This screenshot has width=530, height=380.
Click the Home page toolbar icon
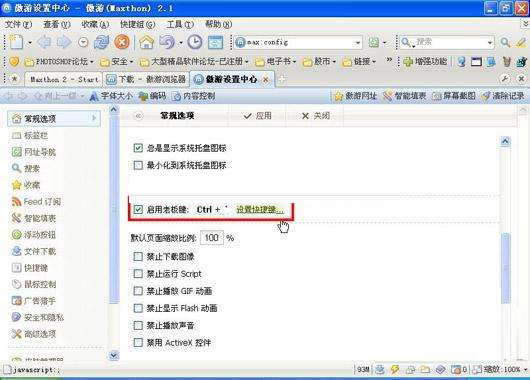click(146, 42)
